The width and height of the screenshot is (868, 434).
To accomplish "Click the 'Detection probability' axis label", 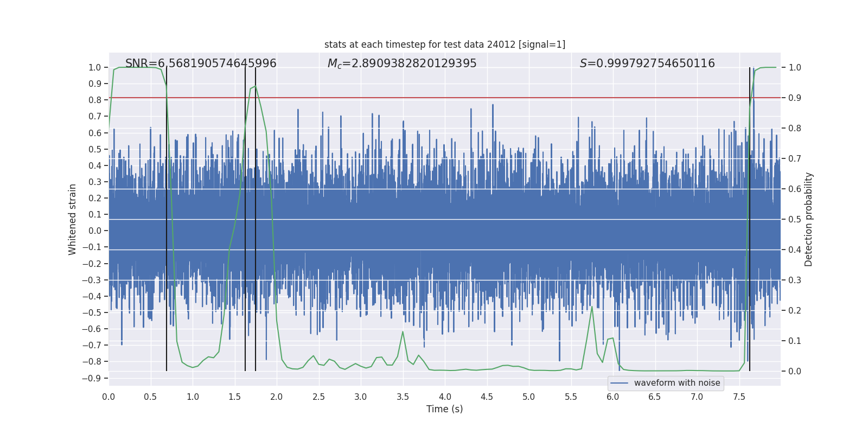I will click(809, 219).
